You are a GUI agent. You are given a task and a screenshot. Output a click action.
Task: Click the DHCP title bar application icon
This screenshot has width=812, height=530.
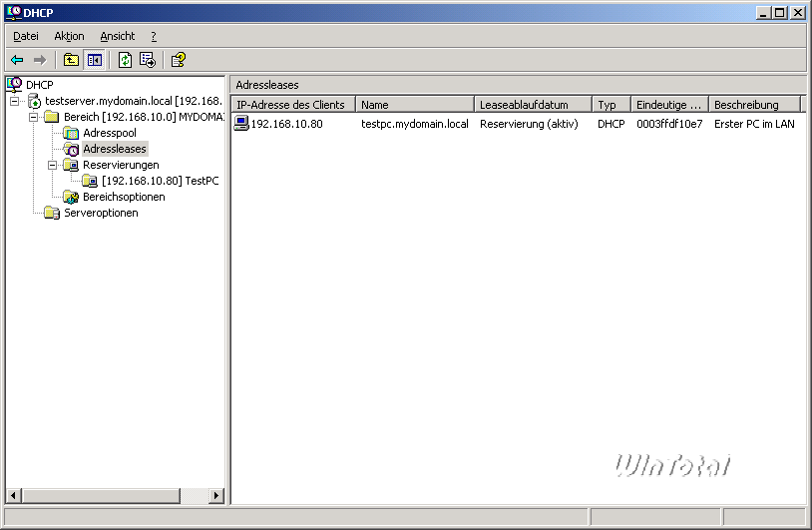click(13, 12)
